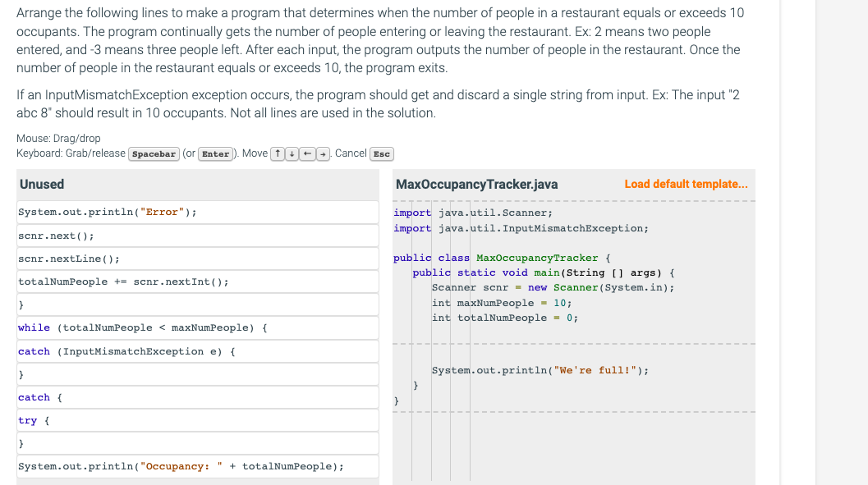This screenshot has height=485, width=868.
Task: Click the Enter key hint
Action: click(215, 154)
